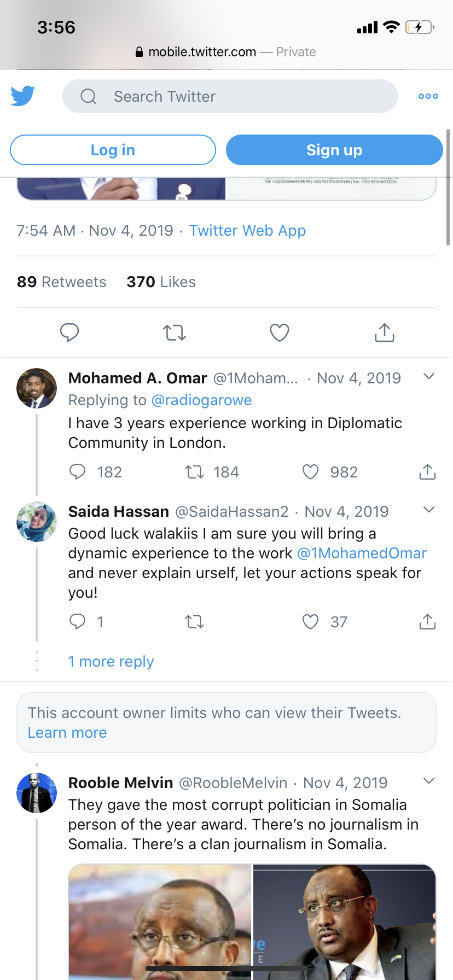453x980 pixels.
Task: Share Saida Hassan's reply
Action: point(427,622)
